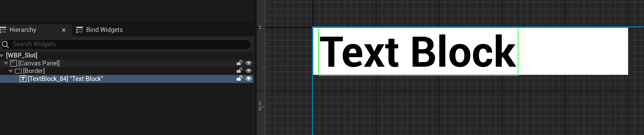The width and height of the screenshot is (644, 135).
Task: Click the search magnifier icon
Action: (x=5, y=44)
